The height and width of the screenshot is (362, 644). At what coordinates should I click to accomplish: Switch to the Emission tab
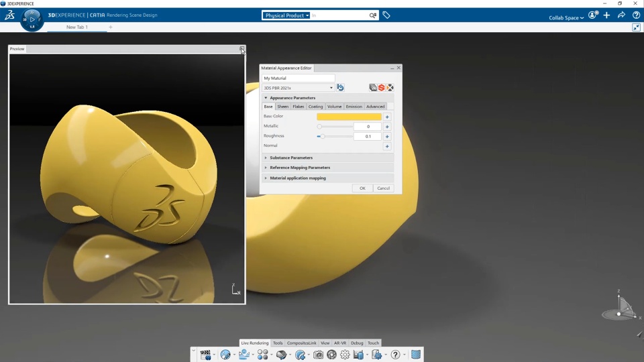coord(354,107)
